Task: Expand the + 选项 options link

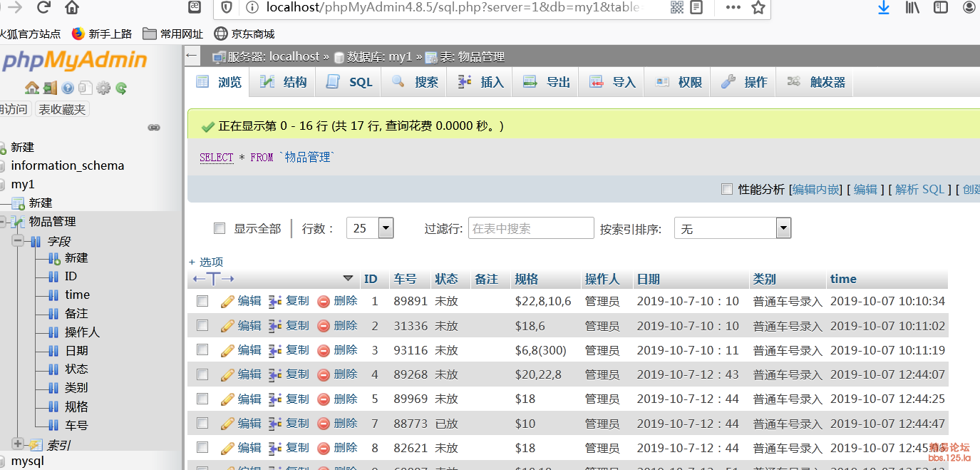Action: tap(206, 262)
